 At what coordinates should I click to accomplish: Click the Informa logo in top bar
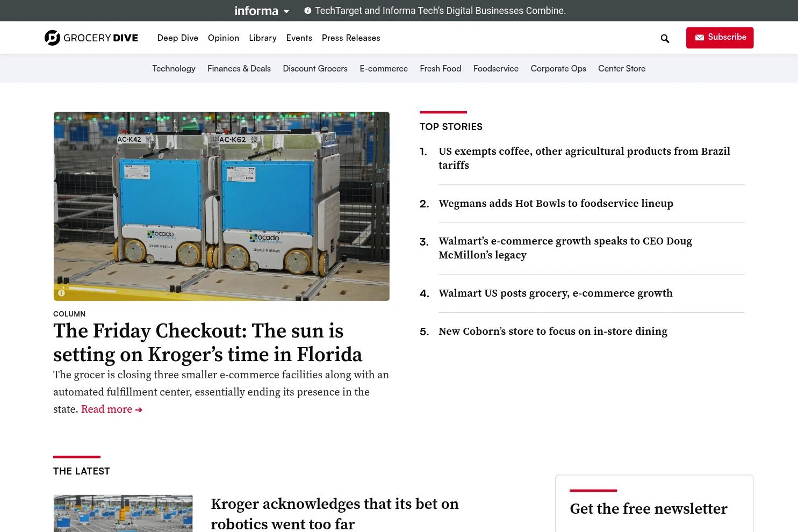pyautogui.click(x=256, y=11)
